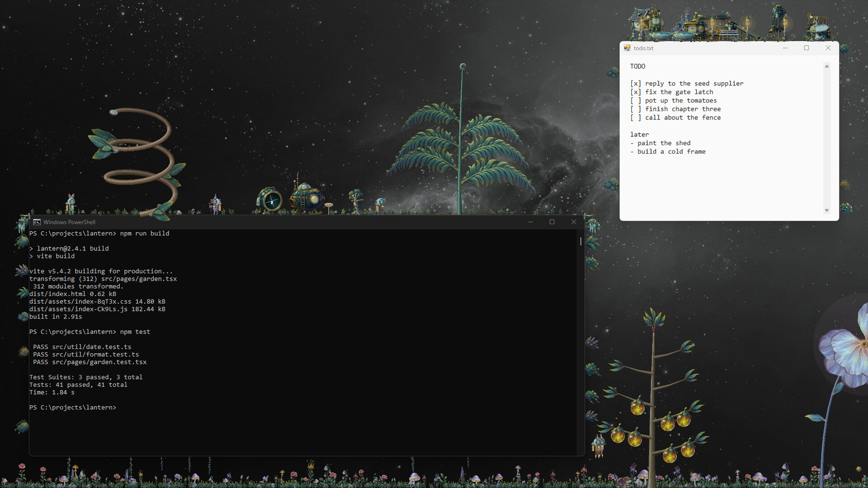Click the 'npm test' command line
Image resolution: width=868 pixels, height=488 pixels.
pos(90,332)
